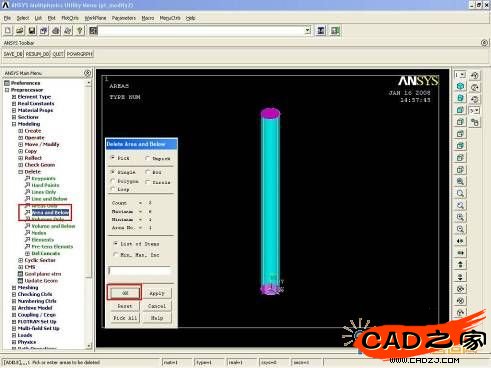The image size is (491, 368).
Task: Click the Main Menu vertical scrollbar
Action: coord(88,213)
